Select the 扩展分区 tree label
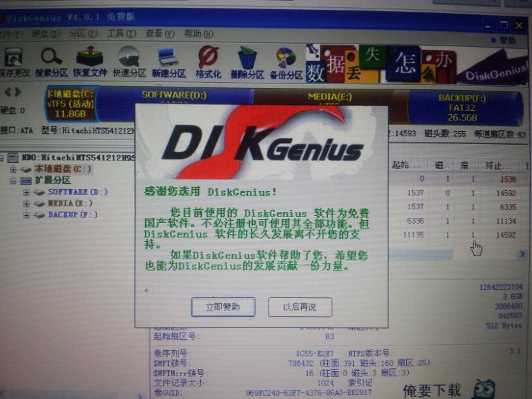 [x=53, y=180]
